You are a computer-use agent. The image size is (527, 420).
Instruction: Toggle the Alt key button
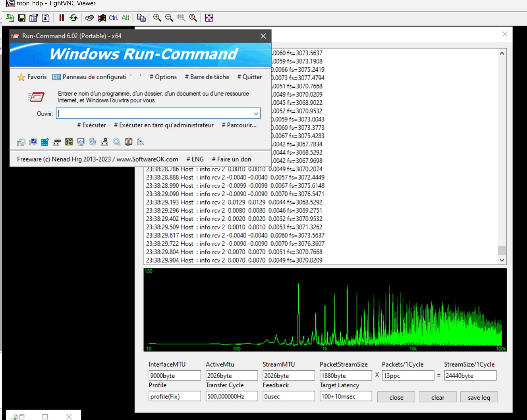coord(125,18)
